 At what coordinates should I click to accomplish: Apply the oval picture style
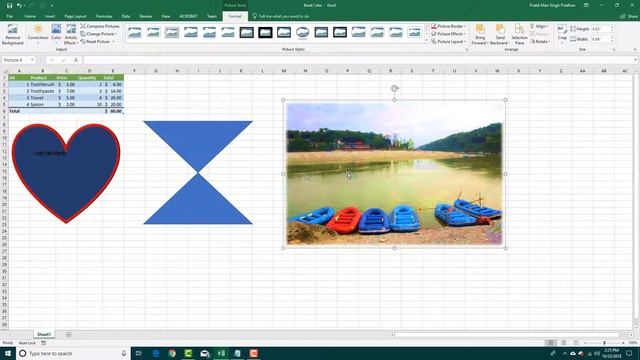coord(302,32)
